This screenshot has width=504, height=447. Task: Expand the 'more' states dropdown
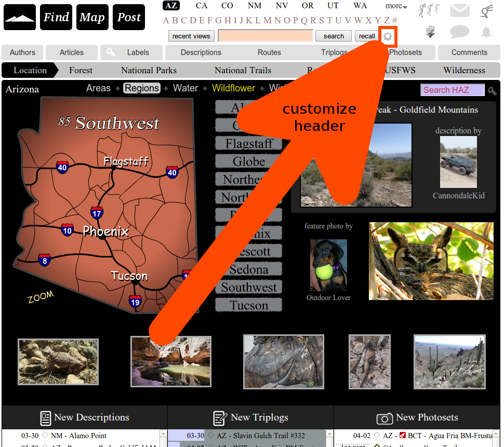(x=396, y=6)
